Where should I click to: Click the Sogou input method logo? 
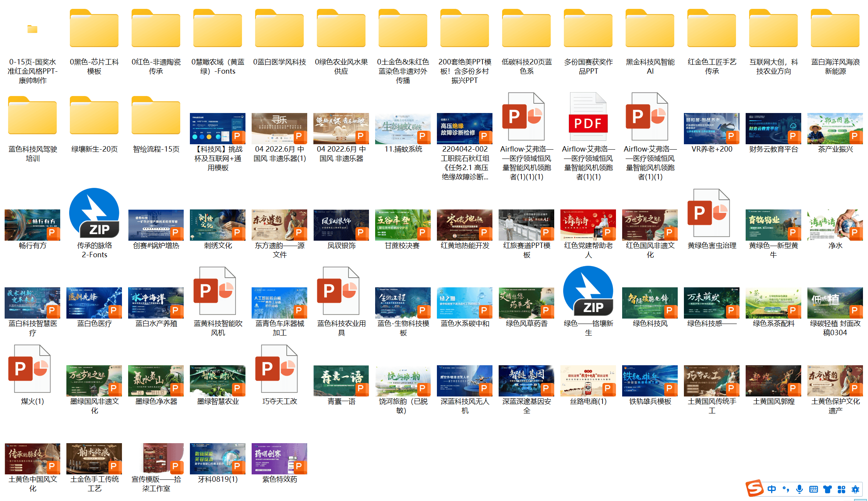coord(754,488)
